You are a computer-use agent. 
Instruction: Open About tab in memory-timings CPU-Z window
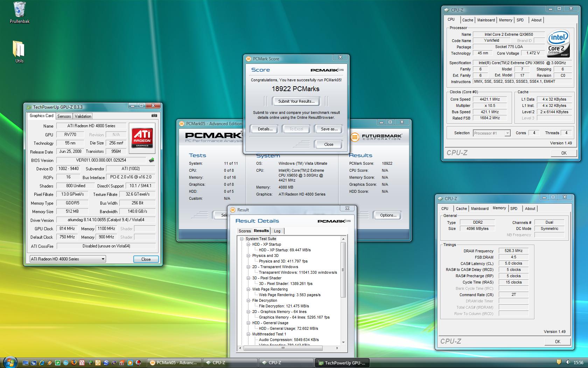(530, 209)
